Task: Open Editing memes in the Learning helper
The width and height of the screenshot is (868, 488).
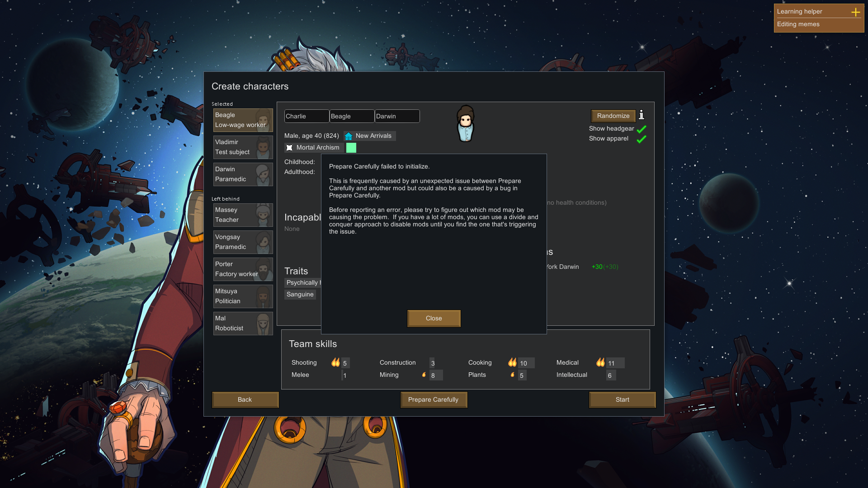Action: tap(797, 24)
